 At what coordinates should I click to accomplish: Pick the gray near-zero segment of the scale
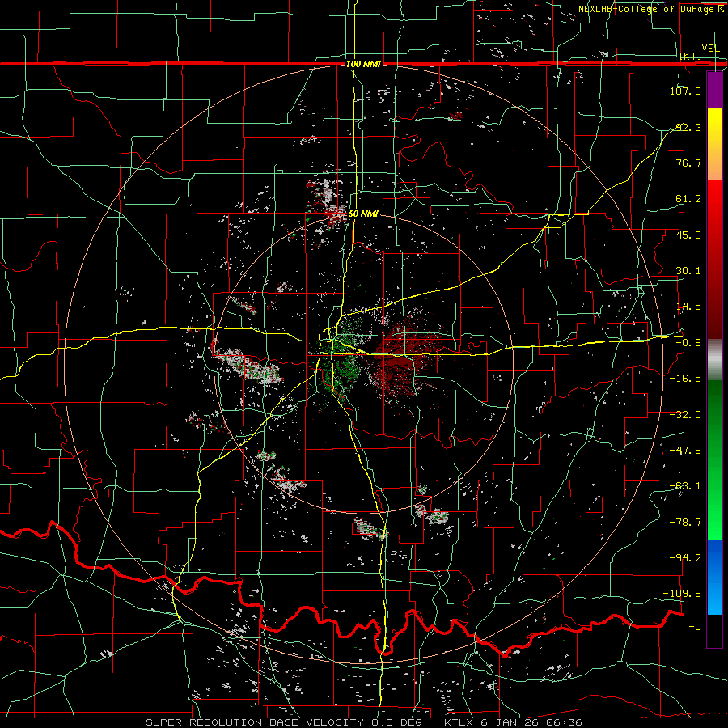pos(714,360)
